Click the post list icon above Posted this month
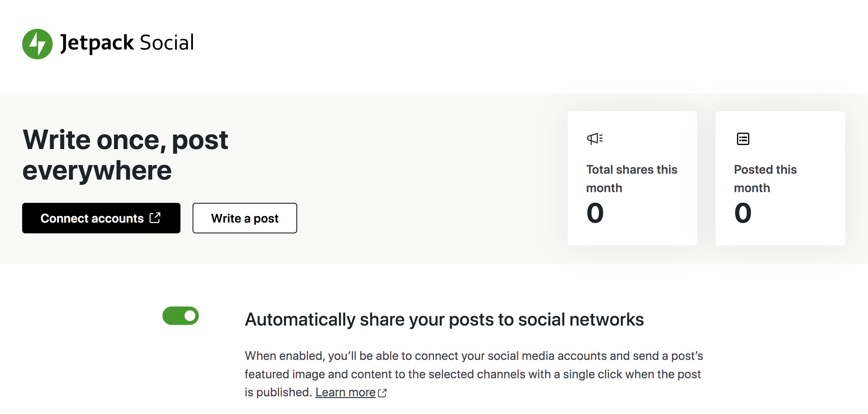Image resolution: width=868 pixels, height=414 pixels. coord(742,138)
